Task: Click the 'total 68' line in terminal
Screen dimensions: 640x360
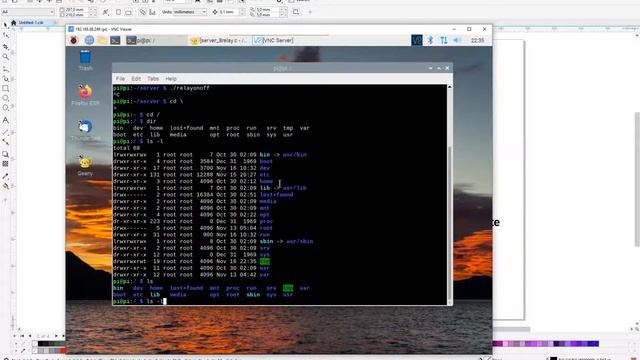Action: pyautogui.click(x=127, y=148)
